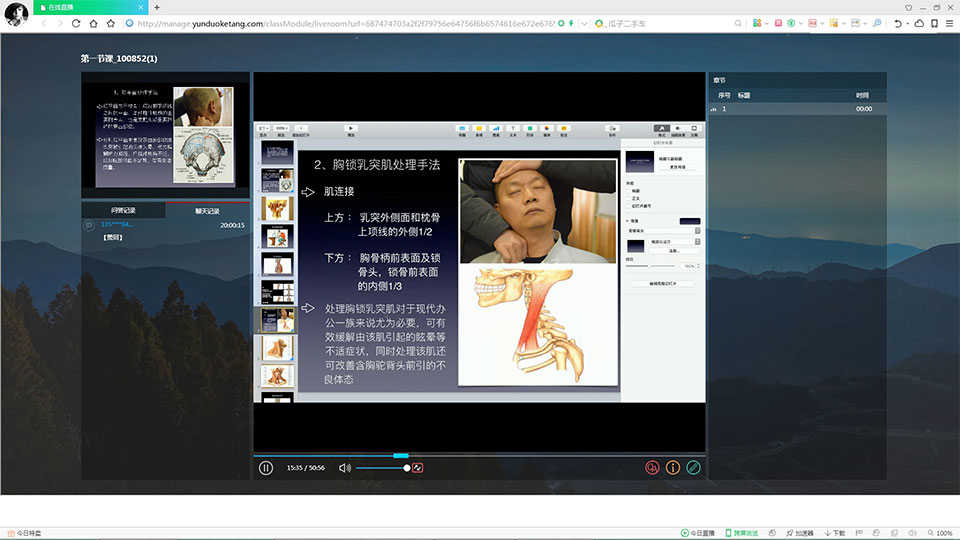Open the browser hamburger main menu

tap(950, 23)
